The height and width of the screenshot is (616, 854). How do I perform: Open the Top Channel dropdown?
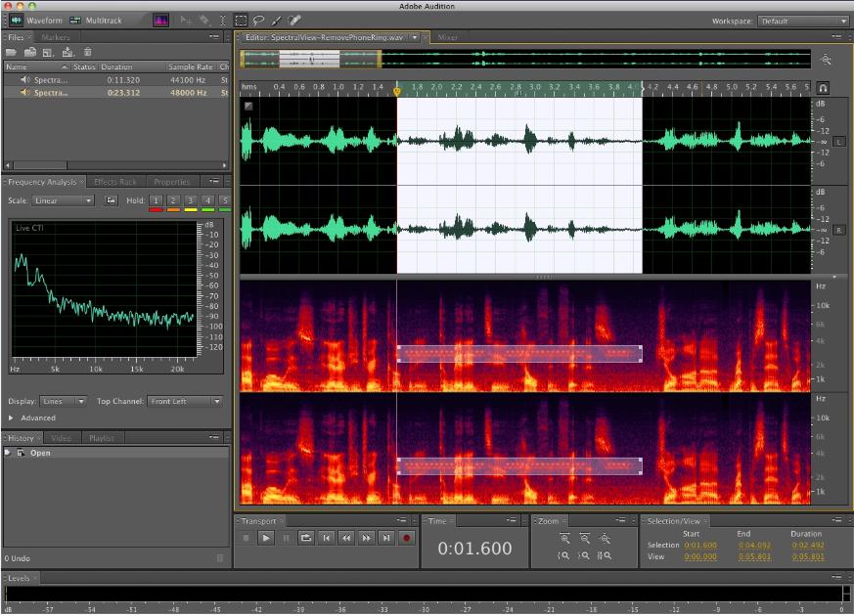tap(185, 402)
